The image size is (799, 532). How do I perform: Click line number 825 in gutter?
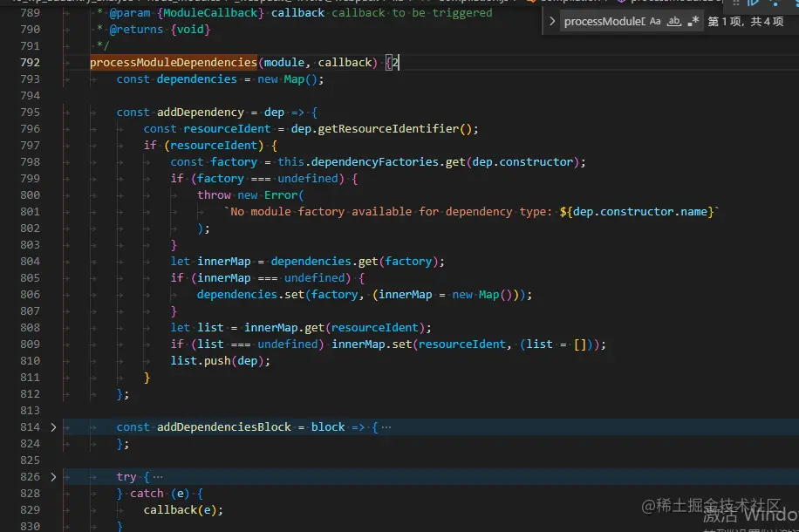coord(30,460)
